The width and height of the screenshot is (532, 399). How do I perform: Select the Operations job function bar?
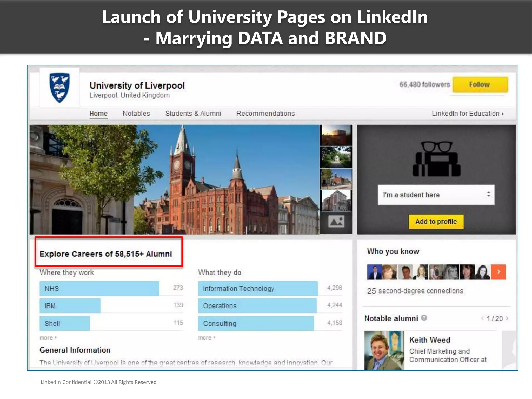pos(257,306)
